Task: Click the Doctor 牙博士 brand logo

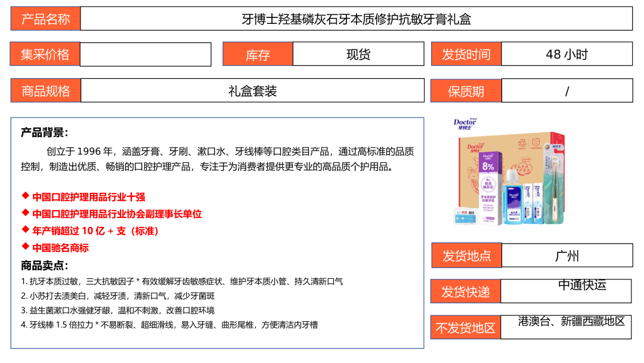Action: [469, 124]
